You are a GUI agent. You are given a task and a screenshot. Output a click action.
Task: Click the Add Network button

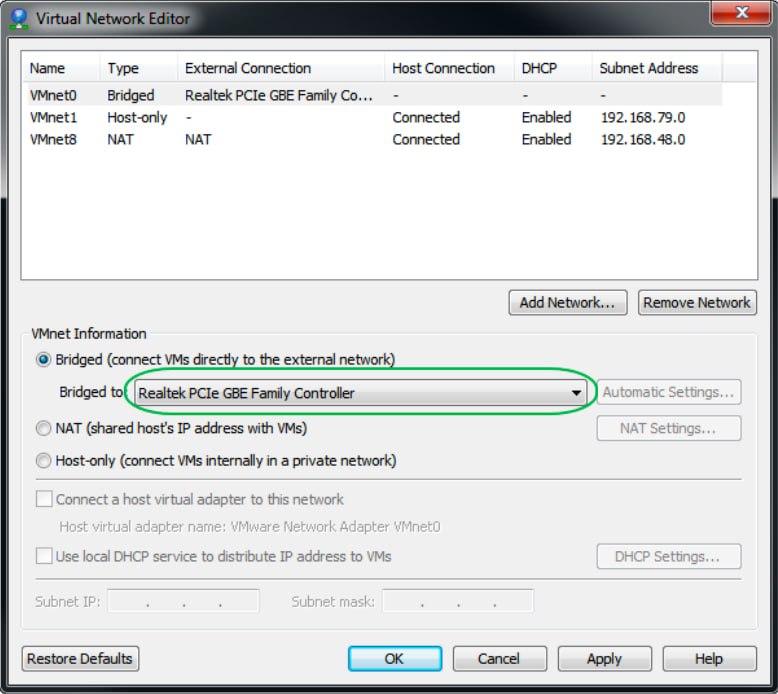[568, 303]
